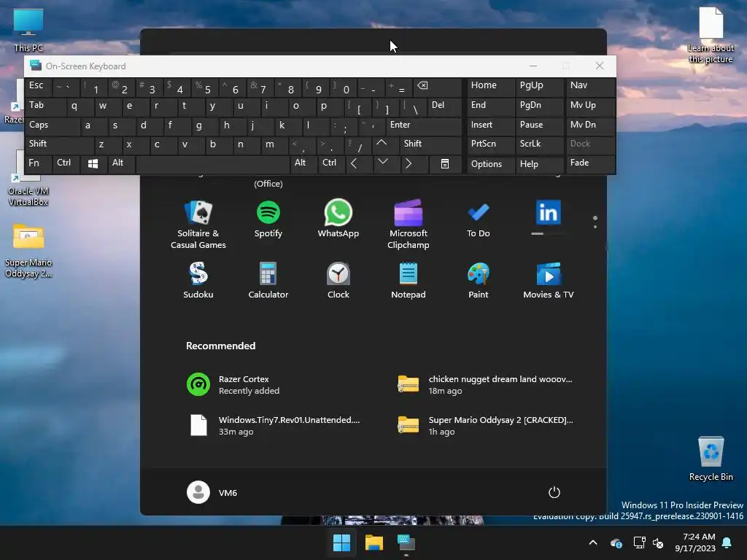This screenshot has height=560, width=747.
Task: Click the Nav key
Action: (589, 87)
